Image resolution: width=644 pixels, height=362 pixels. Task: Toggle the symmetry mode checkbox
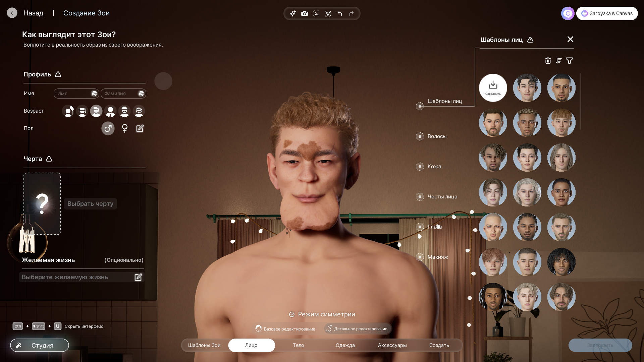tap(292, 314)
